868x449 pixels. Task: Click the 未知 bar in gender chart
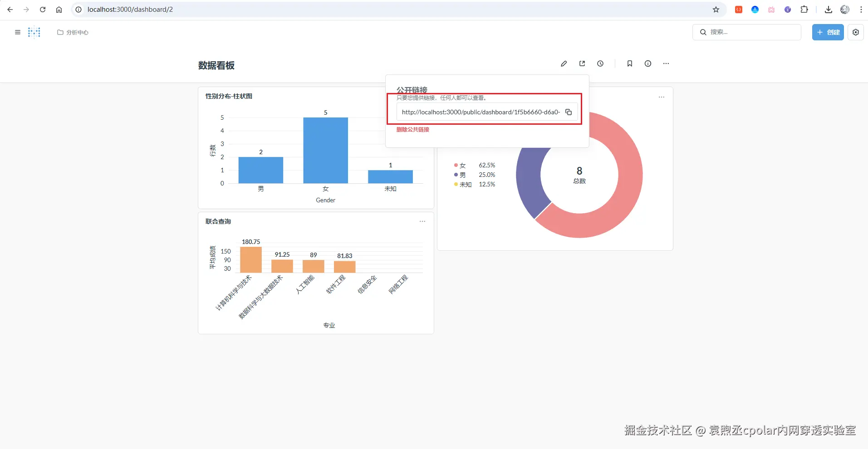click(x=391, y=177)
